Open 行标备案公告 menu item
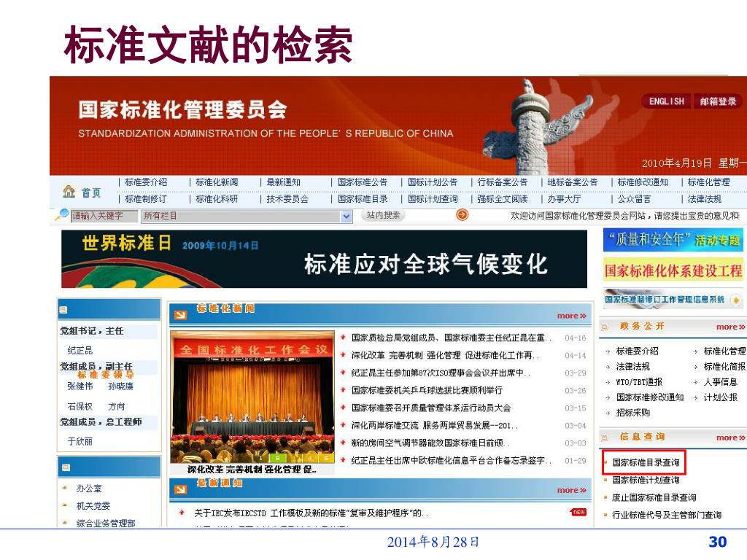The height and width of the screenshot is (560, 747). pos(503,182)
